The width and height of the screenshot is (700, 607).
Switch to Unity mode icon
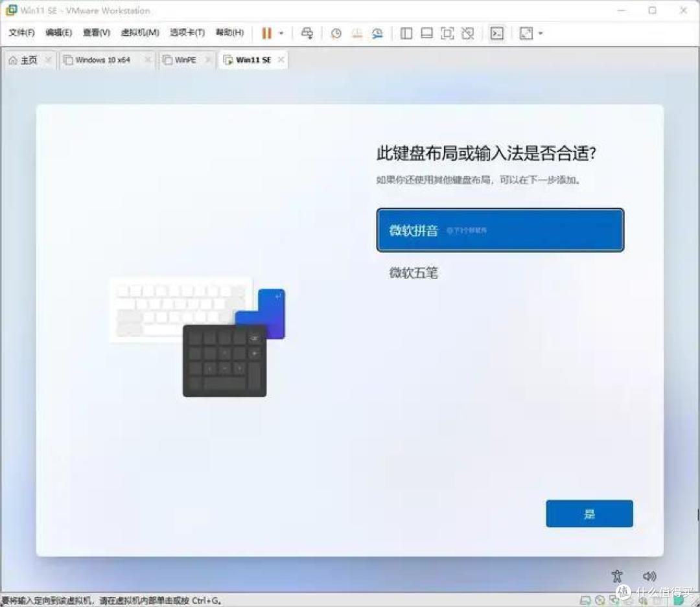pos(467,34)
